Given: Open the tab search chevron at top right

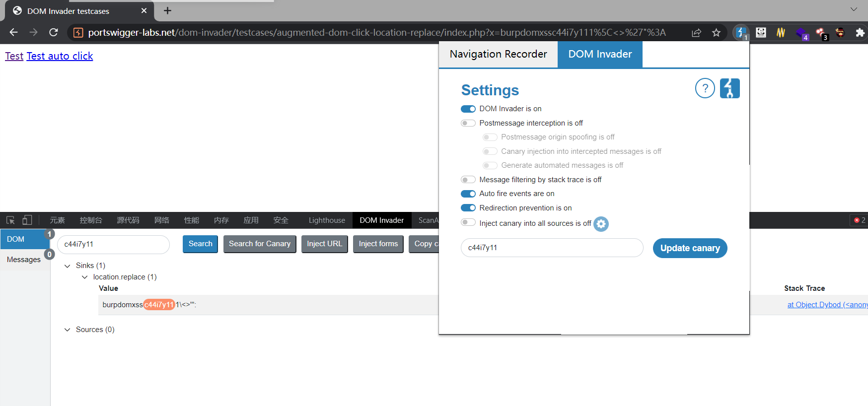Looking at the screenshot, I should point(854,9).
